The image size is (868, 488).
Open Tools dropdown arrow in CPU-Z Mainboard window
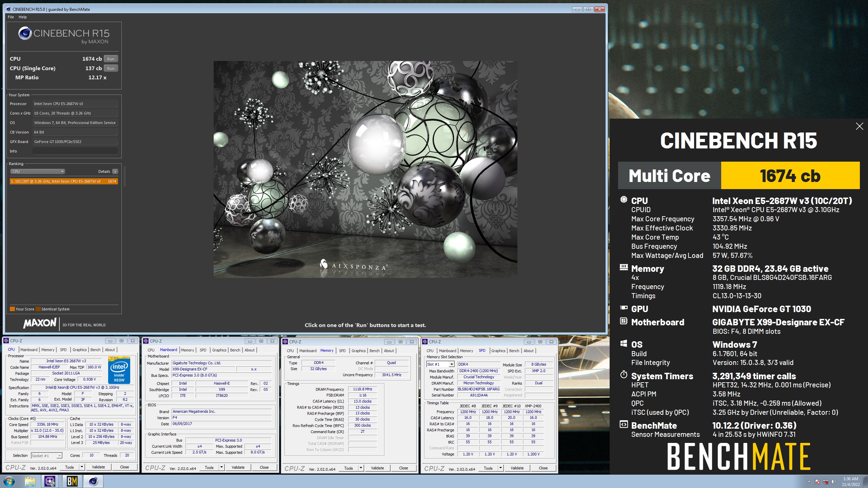[x=221, y=467]
